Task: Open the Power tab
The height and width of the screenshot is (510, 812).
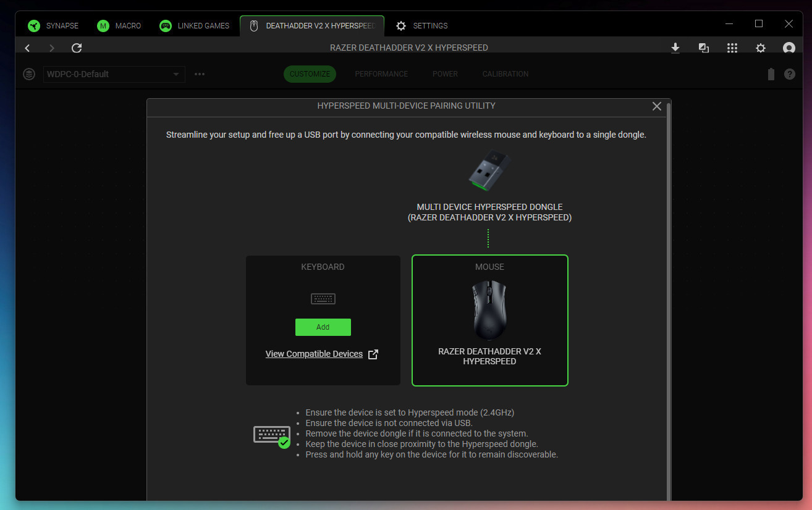Action: point(445,74)
